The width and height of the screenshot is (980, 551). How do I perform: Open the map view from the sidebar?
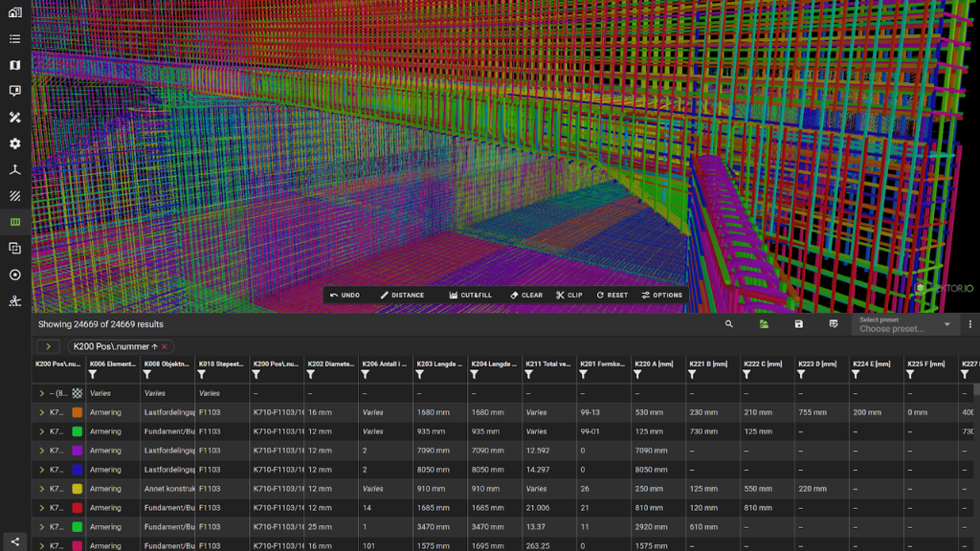(14, 65)
